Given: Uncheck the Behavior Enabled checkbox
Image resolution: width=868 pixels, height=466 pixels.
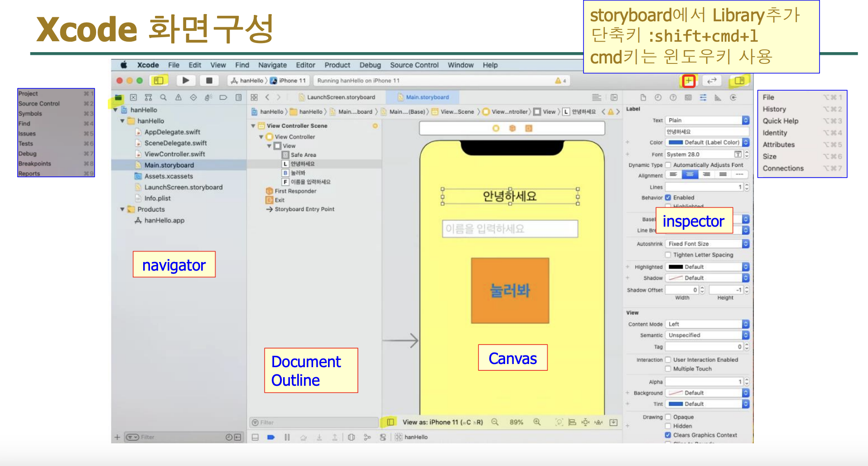Looking at the screenshot, I should coord(668,198).
